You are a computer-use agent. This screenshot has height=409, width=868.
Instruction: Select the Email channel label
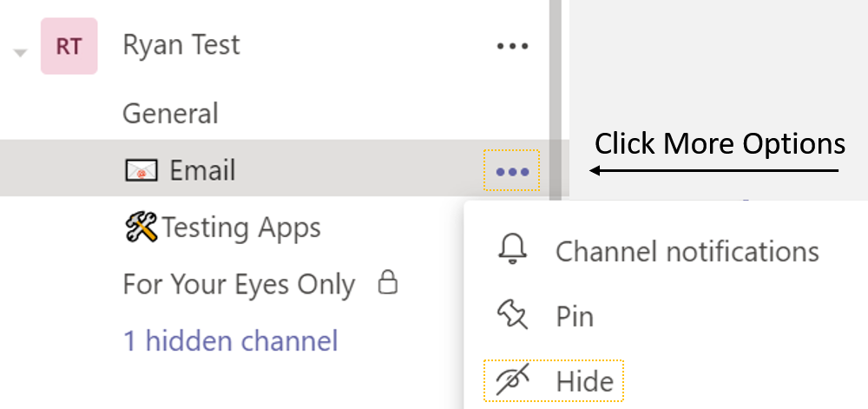click(x=202, y=170)
